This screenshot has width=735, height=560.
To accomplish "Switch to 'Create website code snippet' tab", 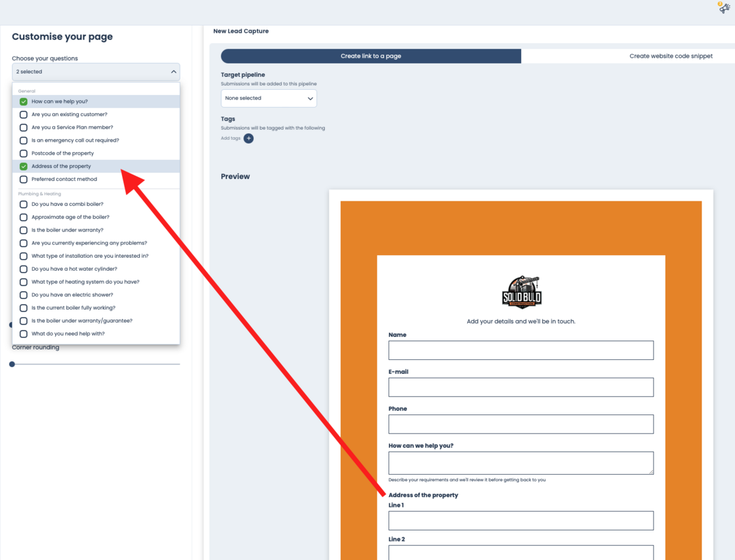I will [x=670, y=56].
